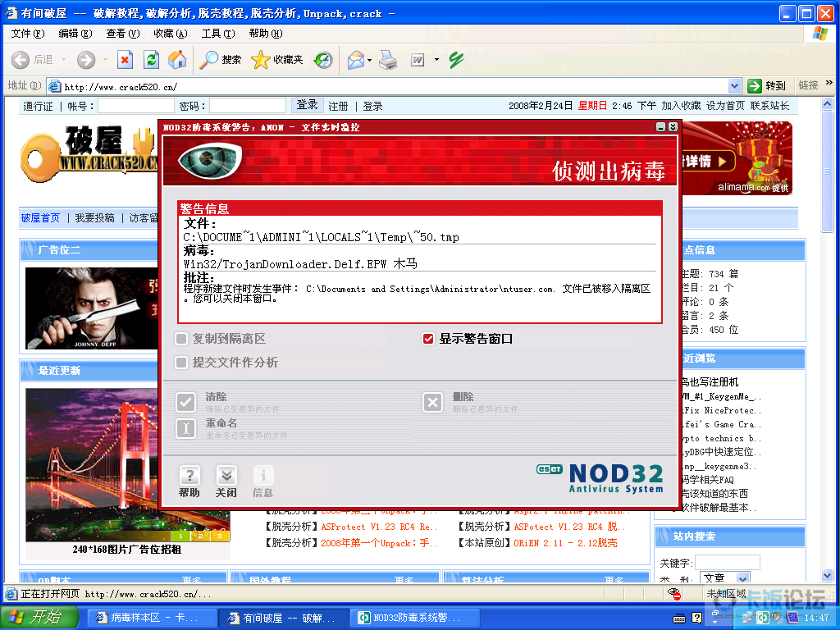Viewport: 840px width, 630px height.
Task: Click the 关闭 close icon in NOD32 alert
Action: tap(226, 476)
